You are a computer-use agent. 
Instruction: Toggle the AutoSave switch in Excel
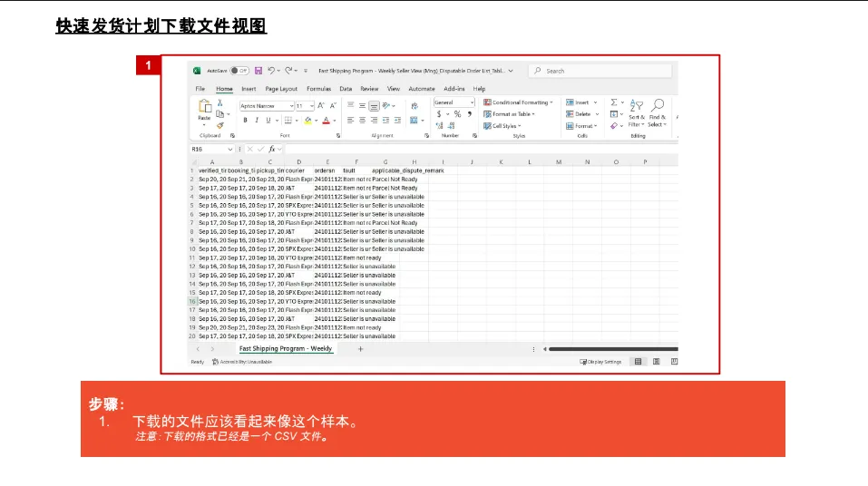pyautogui.click(x=239, y=71)
